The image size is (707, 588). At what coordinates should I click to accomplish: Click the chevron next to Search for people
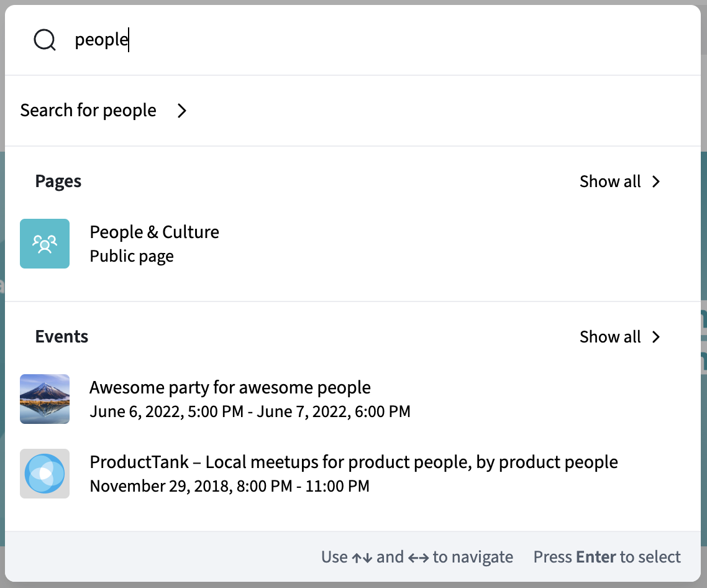(181, 111)
